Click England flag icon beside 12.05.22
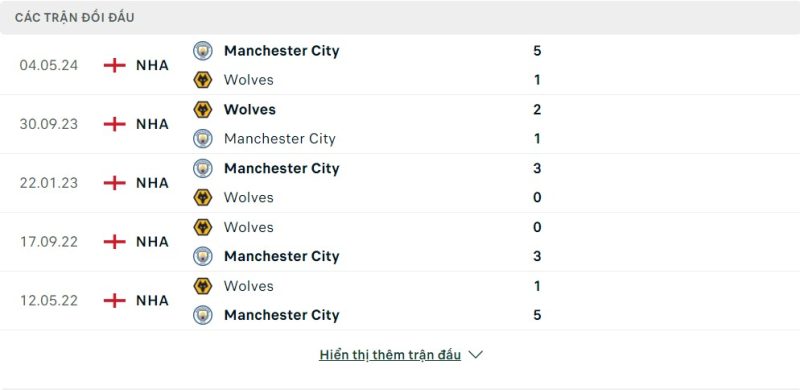 pyautogui.click(x=114, y=300)
